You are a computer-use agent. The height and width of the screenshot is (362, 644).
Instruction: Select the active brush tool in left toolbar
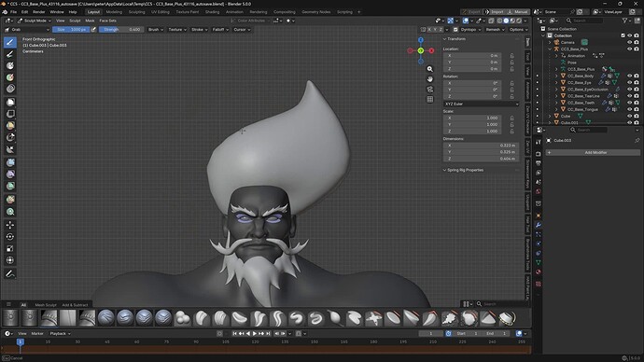point(10,42)
